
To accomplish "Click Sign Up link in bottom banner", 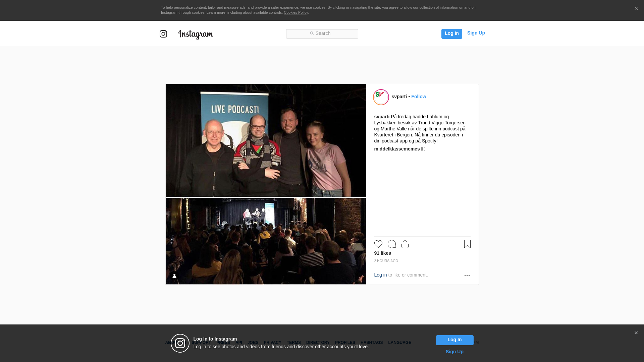I will (454, 352).
